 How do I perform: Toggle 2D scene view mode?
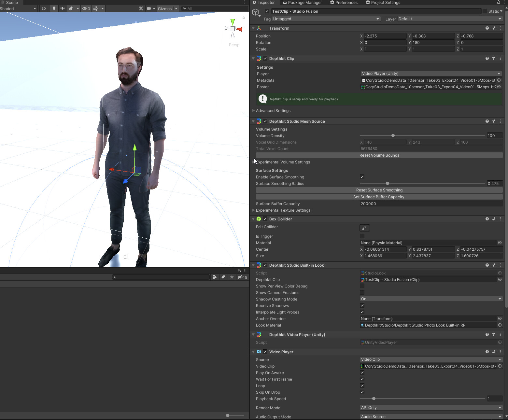(44, 8)
